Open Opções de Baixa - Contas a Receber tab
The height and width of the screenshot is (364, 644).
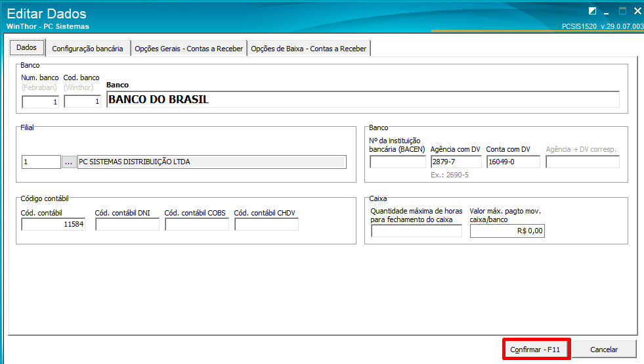[309, 49]
